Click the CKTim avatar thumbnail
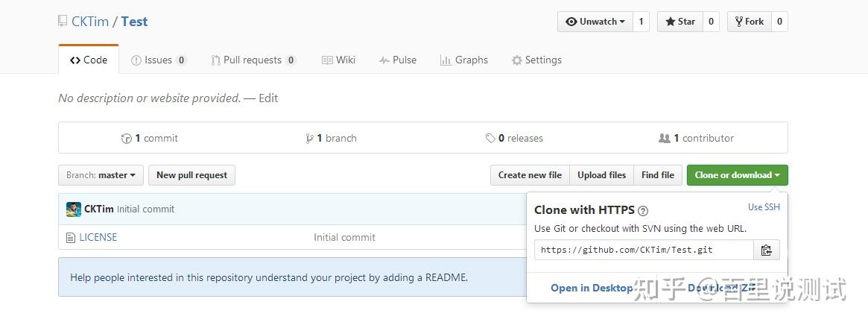Viewport: 868px width, 325px height. click(x=74, y=209)
